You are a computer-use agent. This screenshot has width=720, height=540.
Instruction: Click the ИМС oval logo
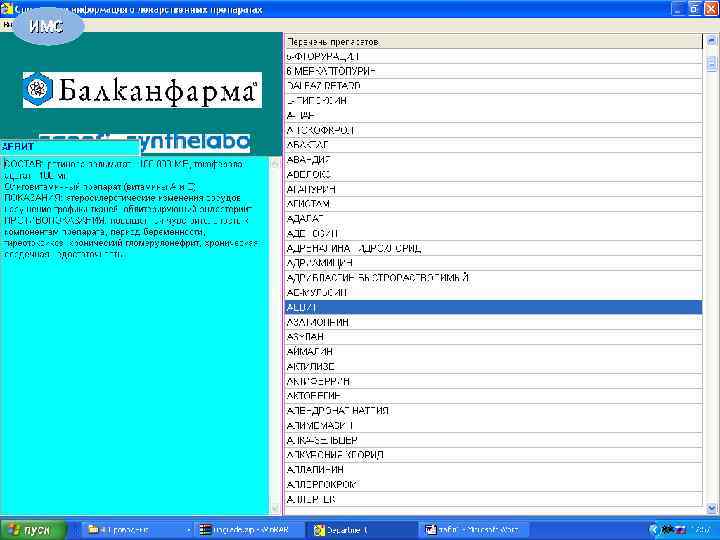point(48,26)
